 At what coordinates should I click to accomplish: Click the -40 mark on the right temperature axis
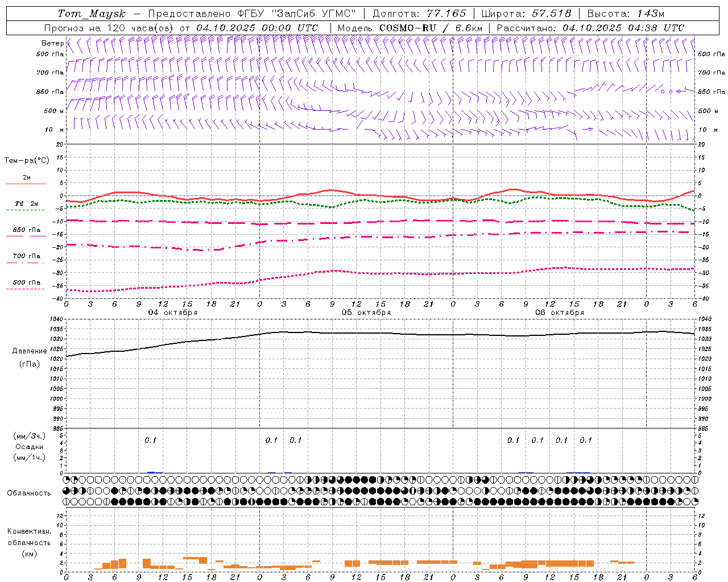click(703, 298)
